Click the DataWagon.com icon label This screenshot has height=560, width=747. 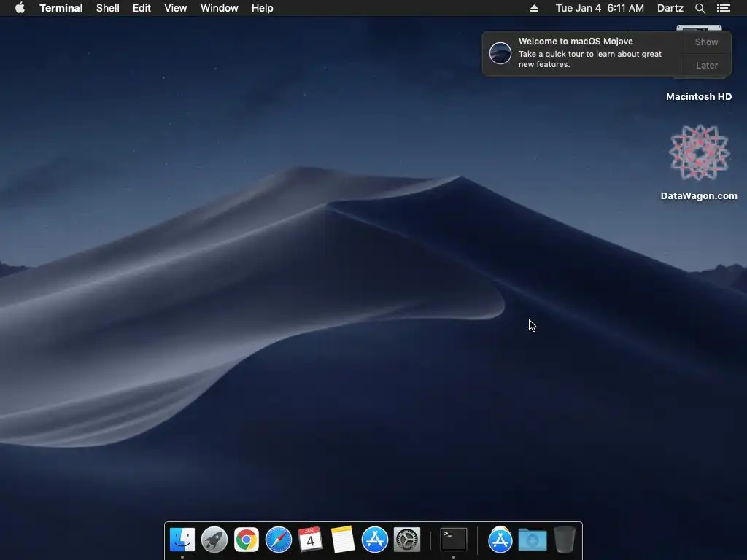699,195
